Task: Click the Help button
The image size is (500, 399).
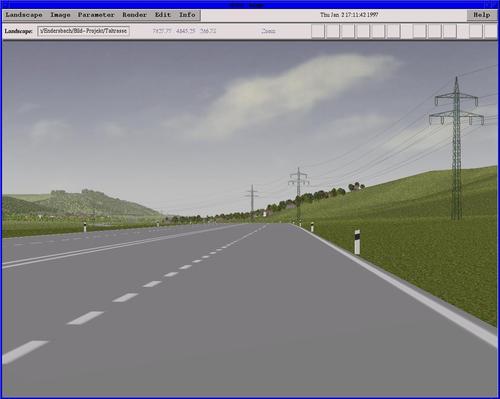Action: 482,15
